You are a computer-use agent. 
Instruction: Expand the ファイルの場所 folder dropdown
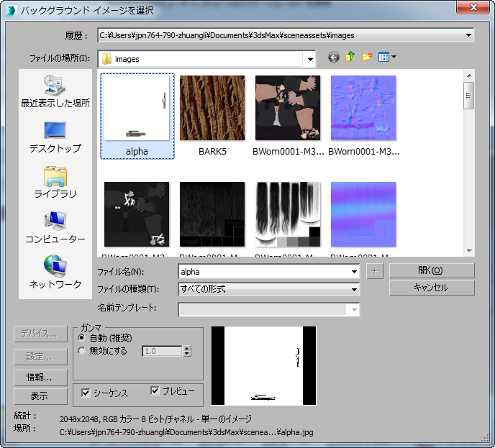click(x=310, y=59)
